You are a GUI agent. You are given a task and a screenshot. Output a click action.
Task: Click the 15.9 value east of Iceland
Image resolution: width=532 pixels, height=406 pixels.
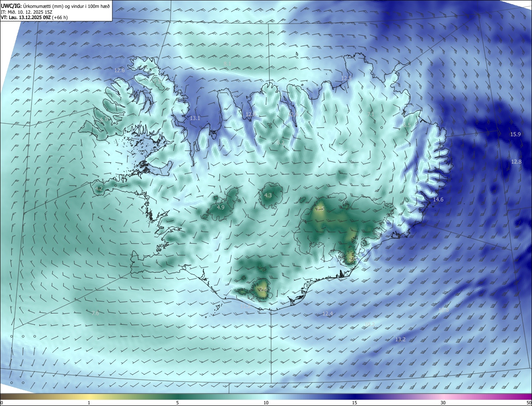pos(515,134)
